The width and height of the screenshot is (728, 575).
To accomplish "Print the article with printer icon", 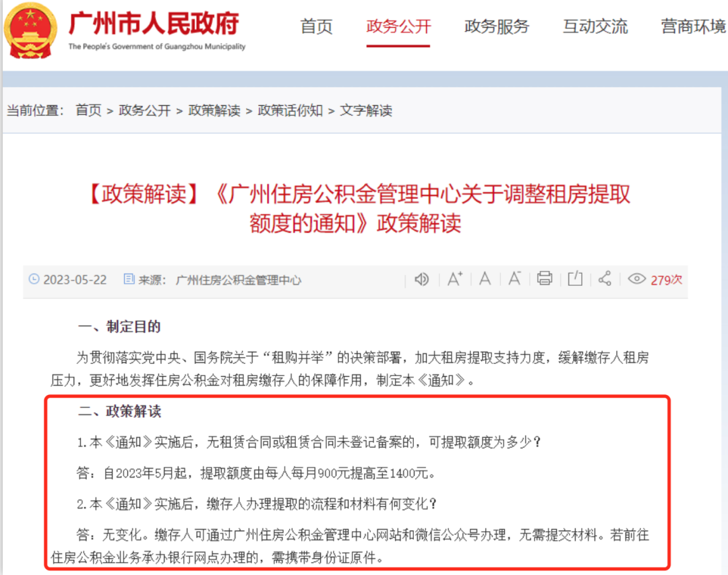I will 545,278.
